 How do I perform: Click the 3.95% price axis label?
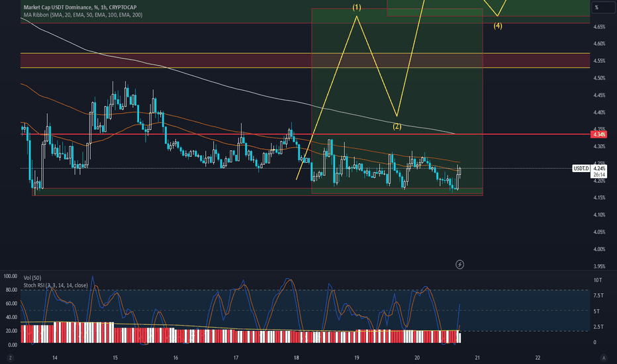click(599, 267)
